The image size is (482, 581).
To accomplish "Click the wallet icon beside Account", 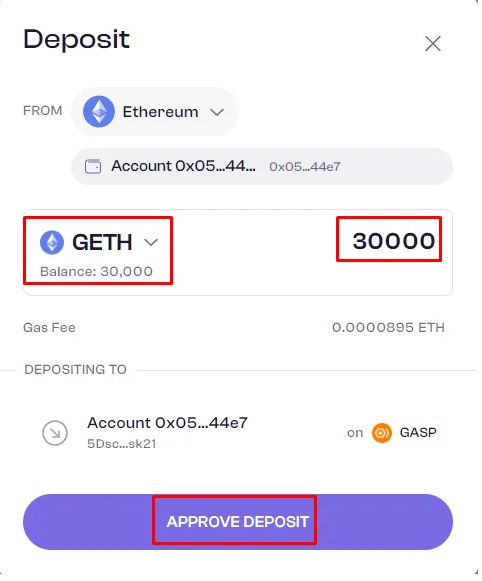I will point(93,166).
